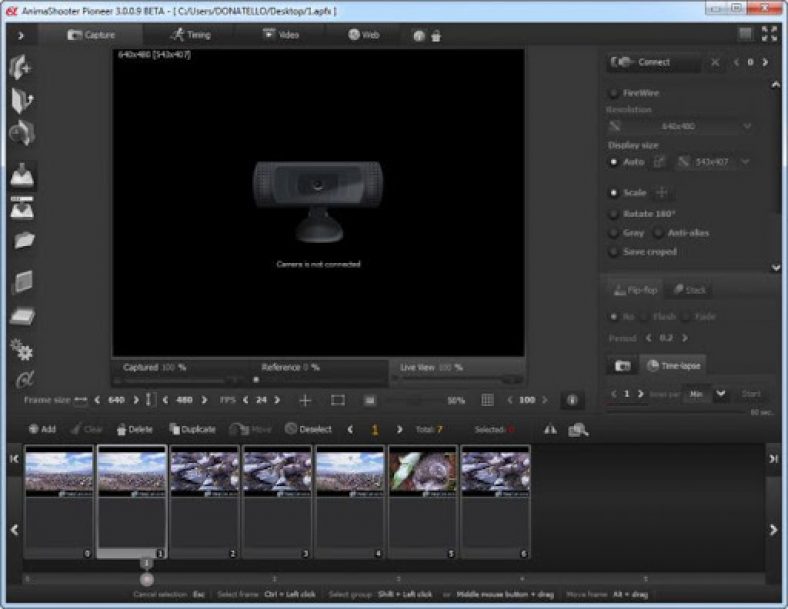The width and height of the screenshot is (788, 609).
Task: Switch to the Timing tab
Action: point(190,34)
